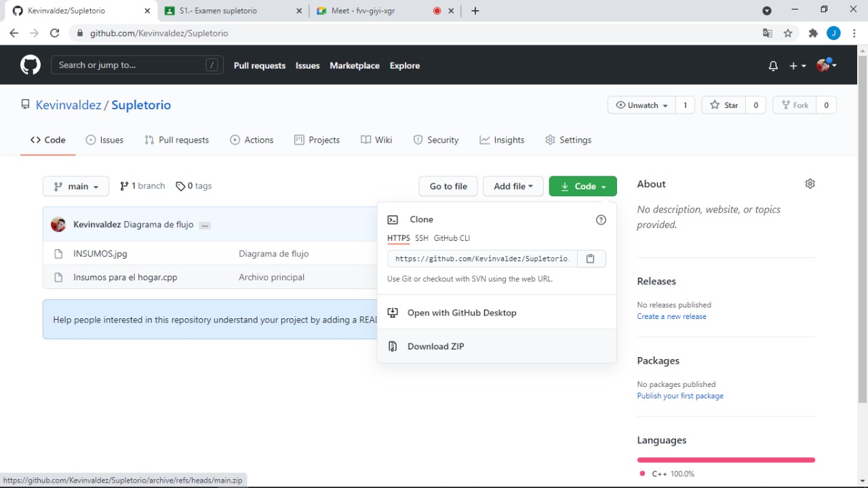Viewport: 868px width, 488px height.
Task: View the 0 tags link
Action: [194, 186]
